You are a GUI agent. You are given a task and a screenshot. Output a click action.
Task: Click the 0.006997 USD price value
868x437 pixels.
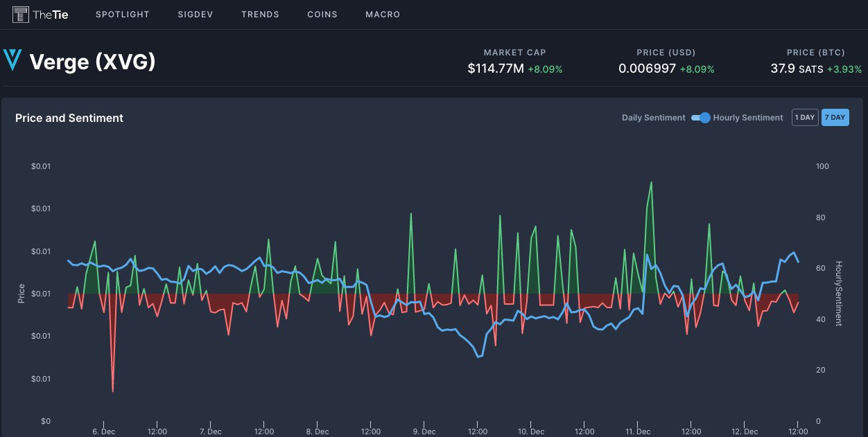[647, 69]
